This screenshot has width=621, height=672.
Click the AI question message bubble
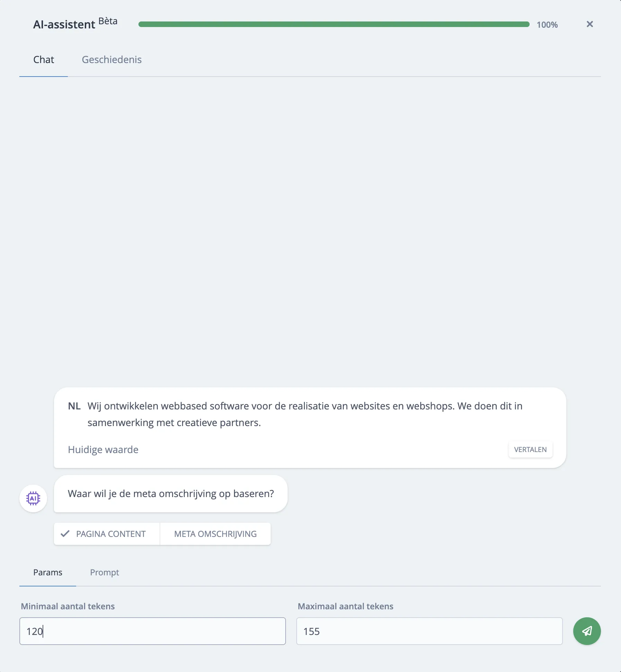point(171,494)
